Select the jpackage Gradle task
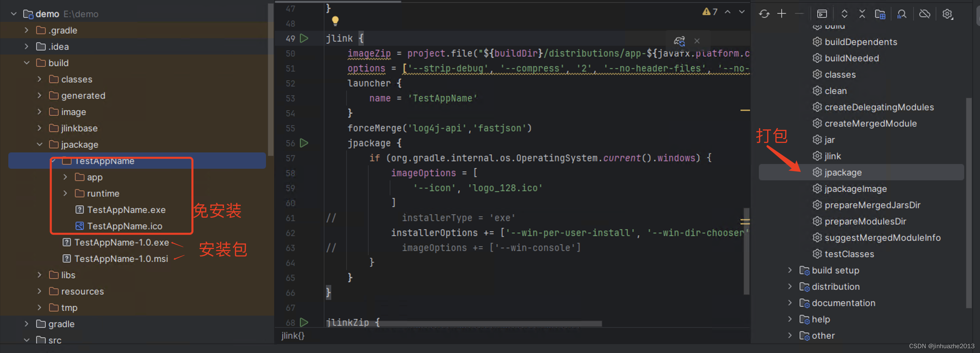This screenshot has width=980, height=353. [x=843, y=172]
